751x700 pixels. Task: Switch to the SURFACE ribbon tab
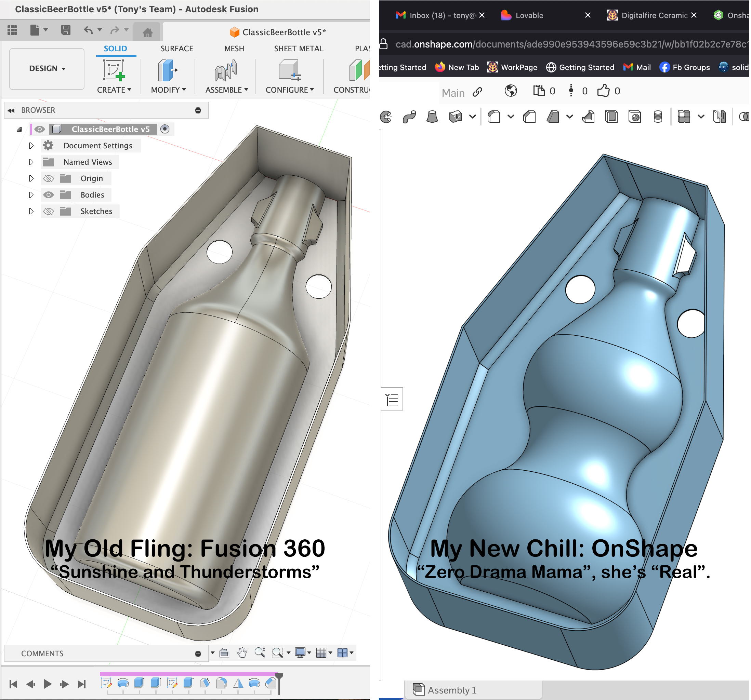click(177, 49)
